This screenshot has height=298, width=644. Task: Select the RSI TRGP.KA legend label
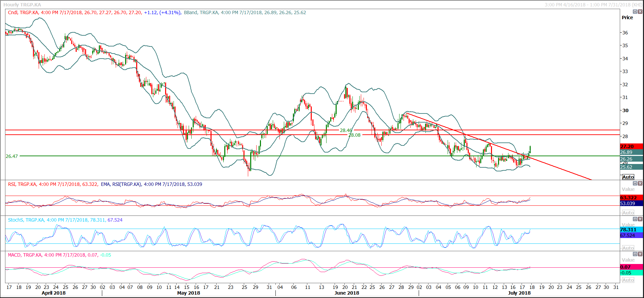pyautogui.click(x=53, y=184)
